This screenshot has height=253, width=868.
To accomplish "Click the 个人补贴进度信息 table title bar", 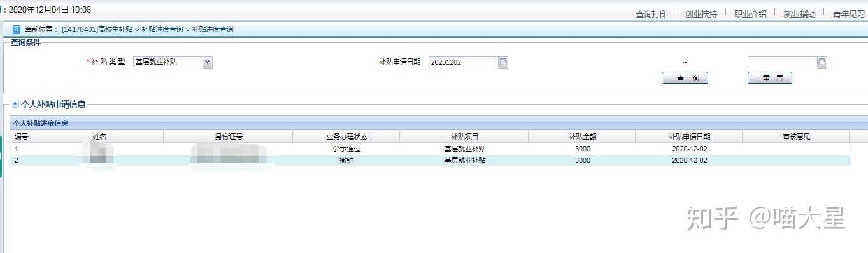I will 439,124.
